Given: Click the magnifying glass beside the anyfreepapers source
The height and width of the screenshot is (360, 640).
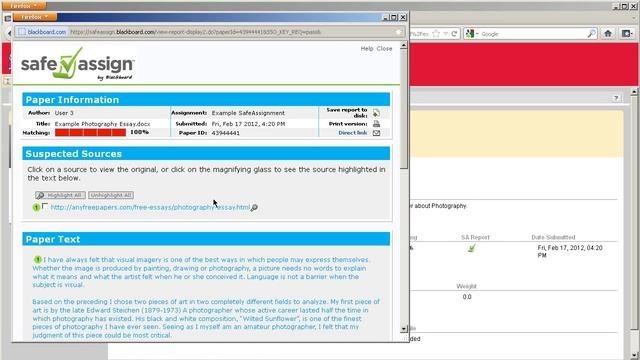Looking at the screenshot, I should [254, 207].
